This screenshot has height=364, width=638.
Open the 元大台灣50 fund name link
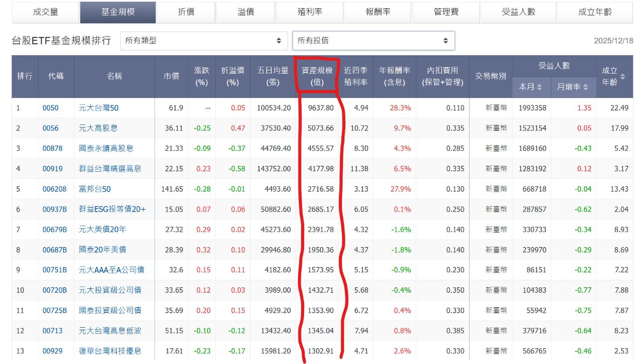point(99,108)
